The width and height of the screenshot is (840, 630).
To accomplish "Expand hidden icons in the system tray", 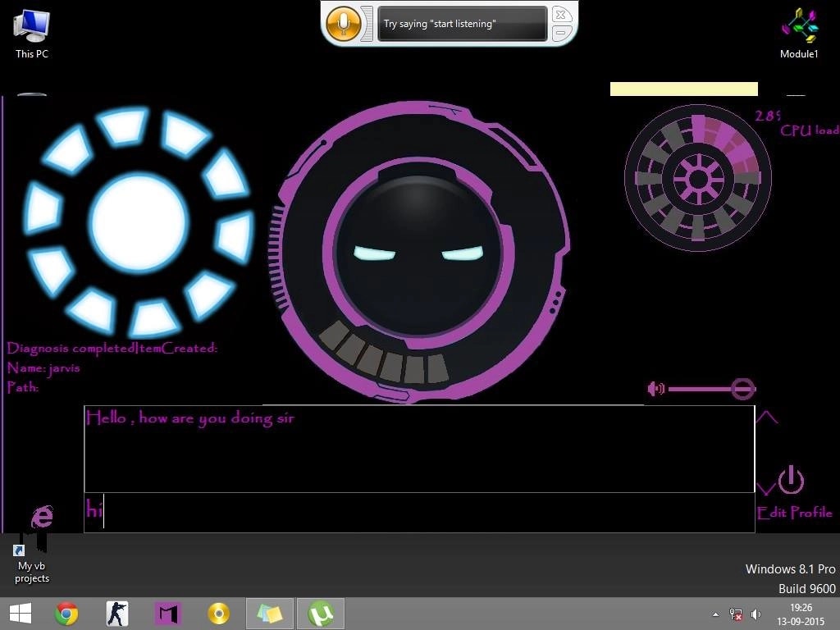I will (x=714, y=614).
